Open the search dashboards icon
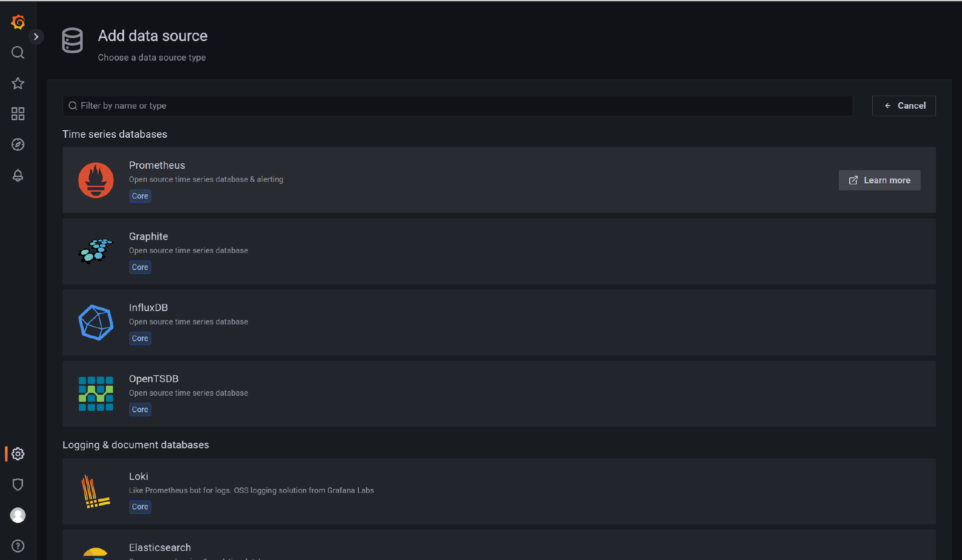The width and height of the screenshot is (962, 560). coord(18,53)
